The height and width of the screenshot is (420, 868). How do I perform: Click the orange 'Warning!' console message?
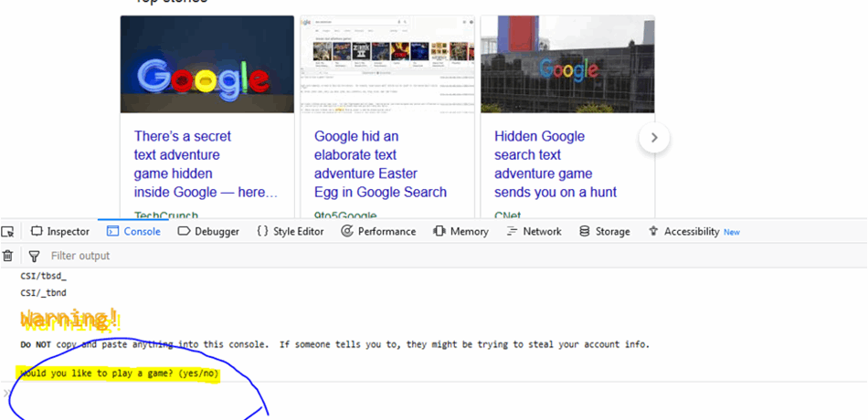pyautogui.click(x=69, y=320)
